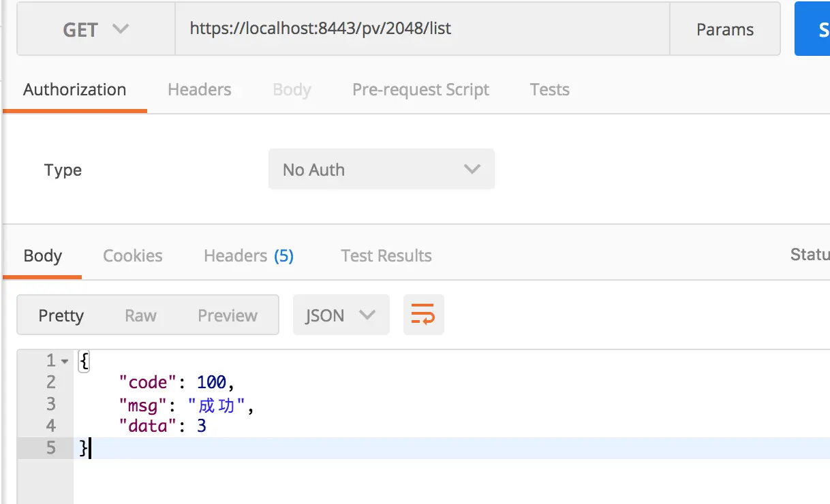Click the request URL input field
Image resolution: width=830 pixels, height=504 pixels.
pos(422,29)
